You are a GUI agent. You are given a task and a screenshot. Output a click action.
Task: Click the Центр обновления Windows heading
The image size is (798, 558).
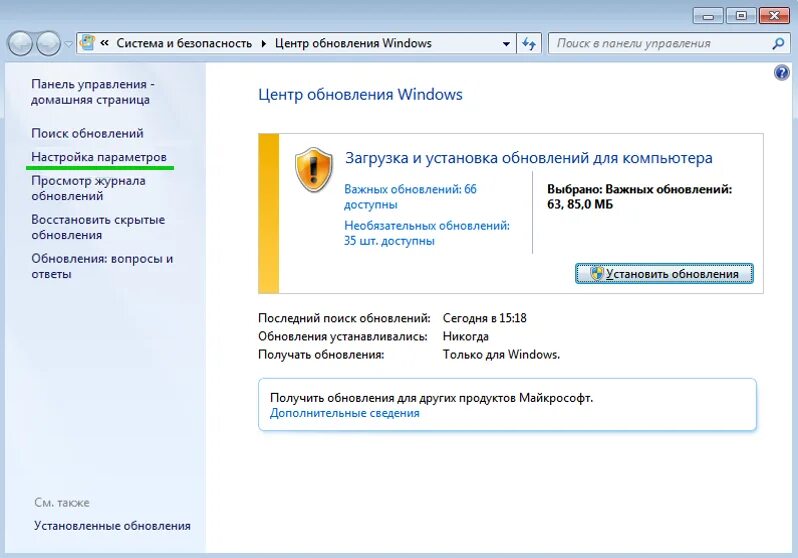pos(360,95)
